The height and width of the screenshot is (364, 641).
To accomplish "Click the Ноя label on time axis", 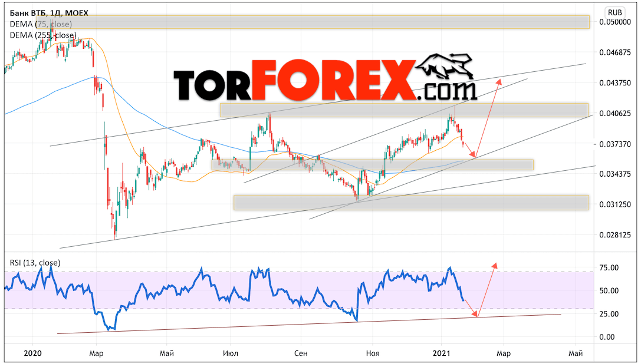I will (x=373, y=353).
